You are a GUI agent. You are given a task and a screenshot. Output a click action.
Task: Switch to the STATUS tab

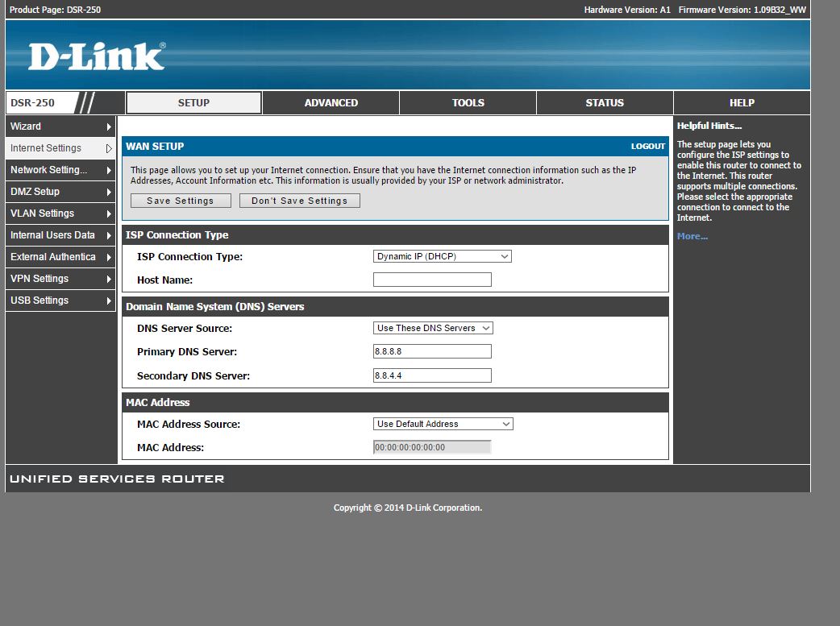click(x=605, y=103)
